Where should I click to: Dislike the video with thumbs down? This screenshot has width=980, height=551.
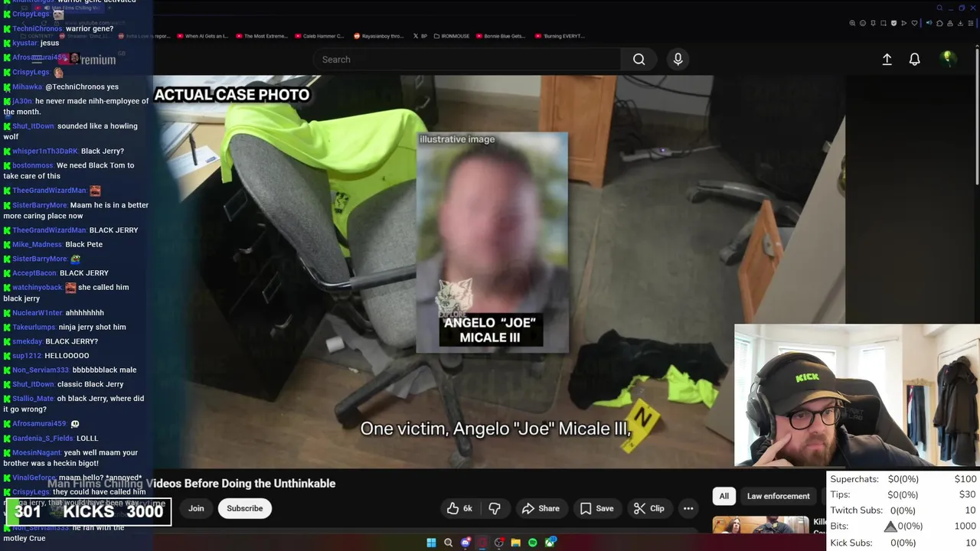tap(495, 508)
